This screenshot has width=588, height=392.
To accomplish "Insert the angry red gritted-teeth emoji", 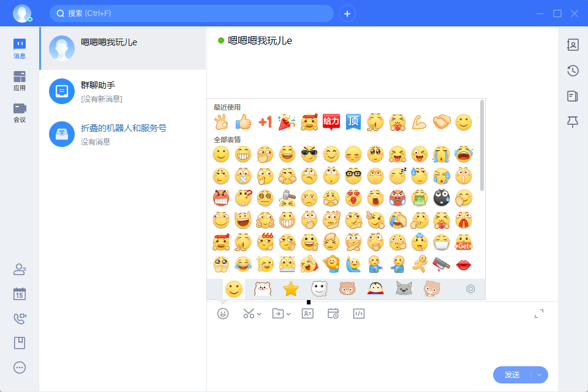I will [x=221, y=198].
